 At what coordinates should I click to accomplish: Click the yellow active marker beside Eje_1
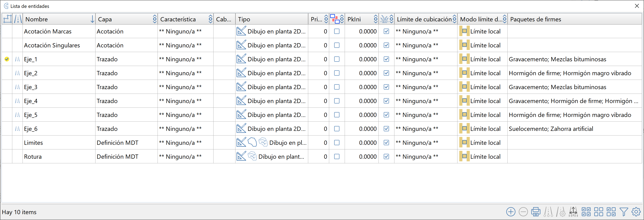tap(7, 59)
